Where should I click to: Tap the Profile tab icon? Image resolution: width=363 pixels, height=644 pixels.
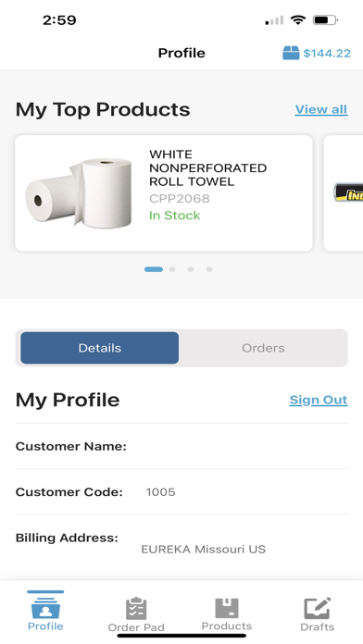[x=45, y=607]
